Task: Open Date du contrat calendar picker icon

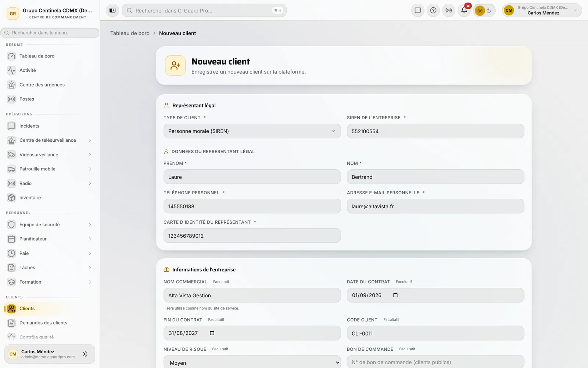Action: pos(395,295)
